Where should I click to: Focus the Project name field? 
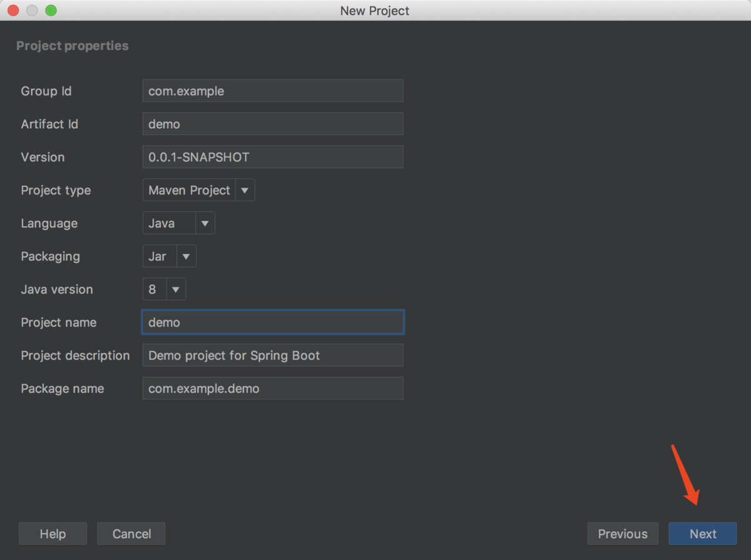tap(273, 322)
